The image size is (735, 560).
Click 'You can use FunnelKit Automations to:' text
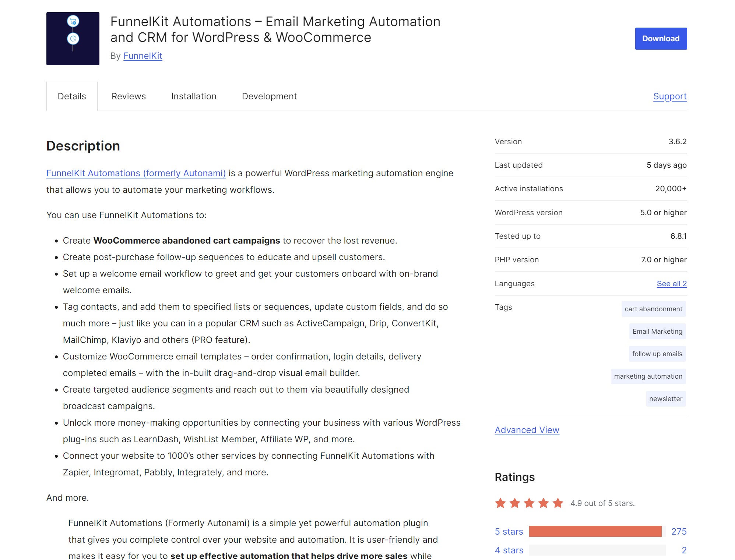(126, 215)
